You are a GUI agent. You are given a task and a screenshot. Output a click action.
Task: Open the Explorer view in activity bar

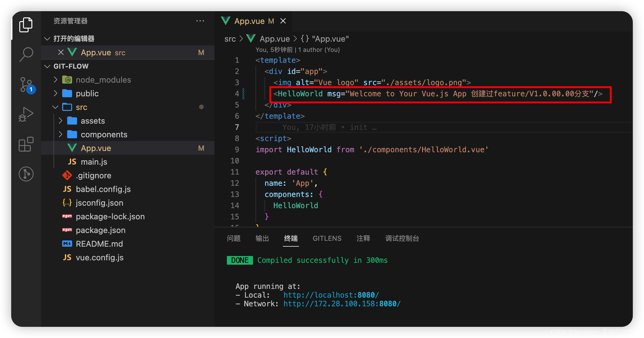26,25
